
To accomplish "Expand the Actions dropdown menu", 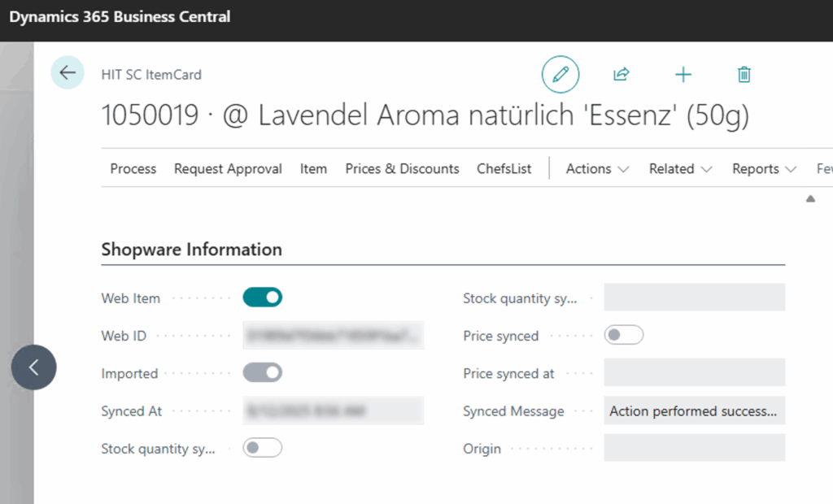I will [x=597, y=169].
